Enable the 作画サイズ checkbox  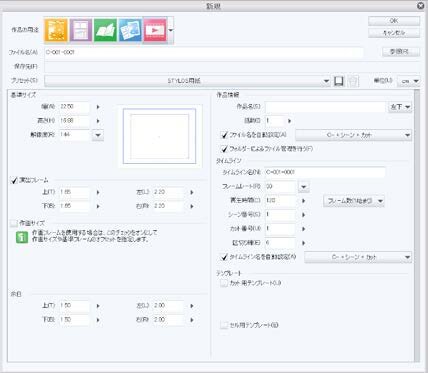click(x=14, y=223)
